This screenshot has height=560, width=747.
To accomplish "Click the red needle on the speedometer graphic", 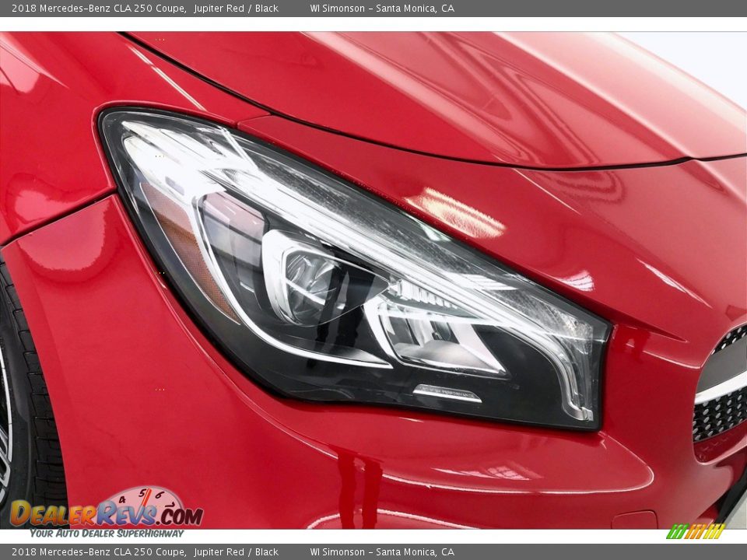I will (x=147, y=498).
